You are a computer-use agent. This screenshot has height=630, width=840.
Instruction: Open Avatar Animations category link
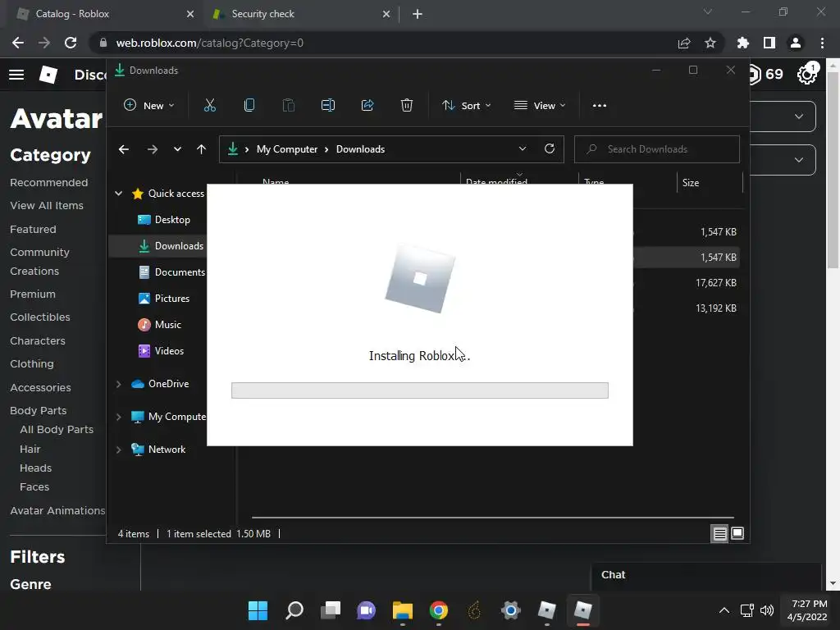[x=57, y=510]
